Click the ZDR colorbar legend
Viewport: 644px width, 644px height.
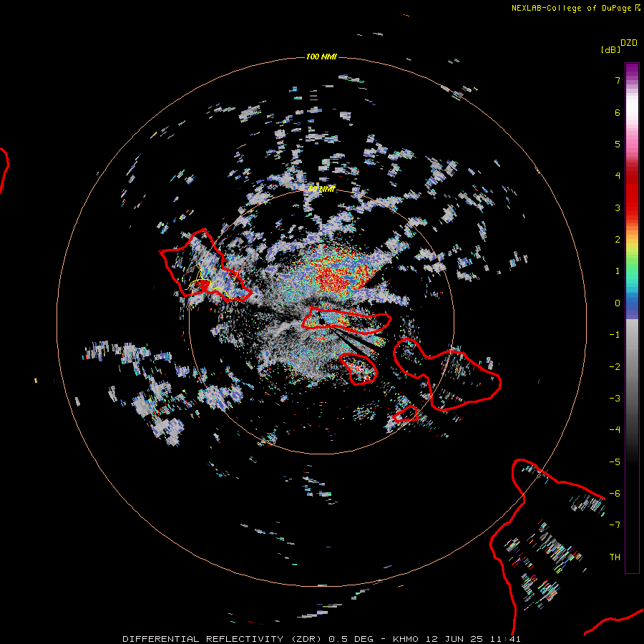point(632,318)
